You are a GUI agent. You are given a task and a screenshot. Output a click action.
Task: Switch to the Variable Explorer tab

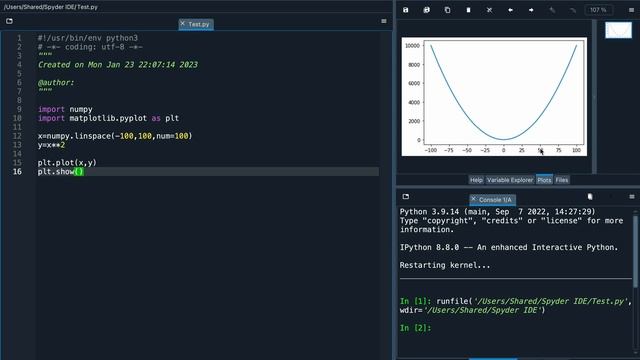pyautogui.click(x=510, y=180)
